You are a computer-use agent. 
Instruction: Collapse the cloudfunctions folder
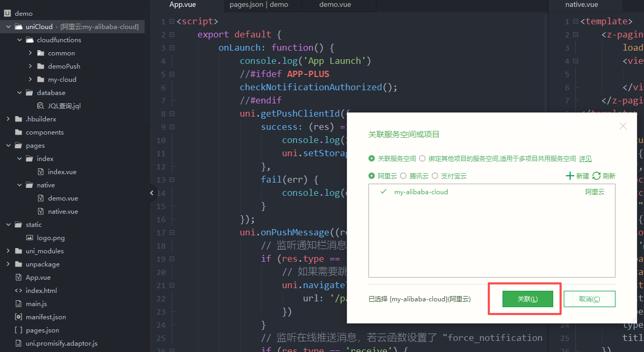[x=19, y=40]
